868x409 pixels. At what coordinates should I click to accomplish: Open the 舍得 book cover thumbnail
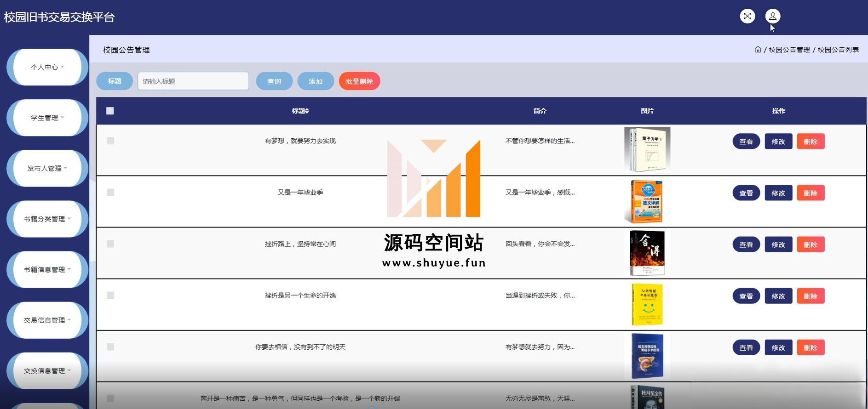click(647, 253)
